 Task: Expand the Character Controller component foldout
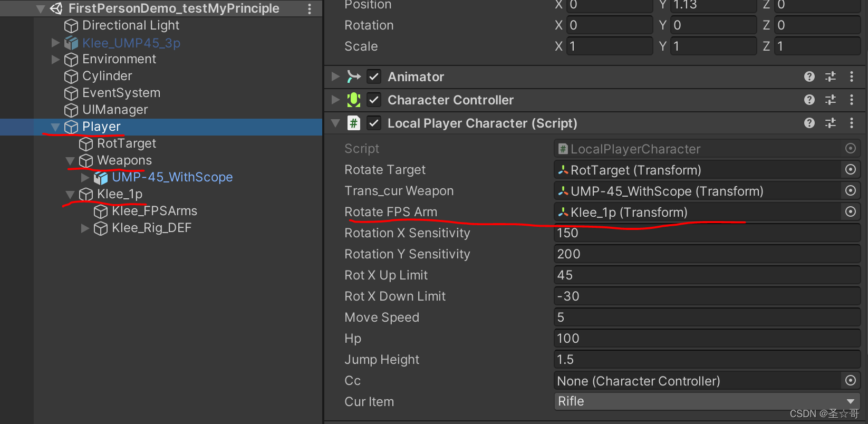335,100
